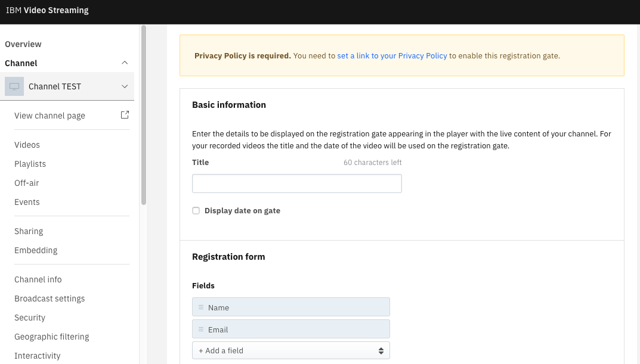
Task: Click the Basic information heading
Action: pyautogui.click(x=229, y=105)
